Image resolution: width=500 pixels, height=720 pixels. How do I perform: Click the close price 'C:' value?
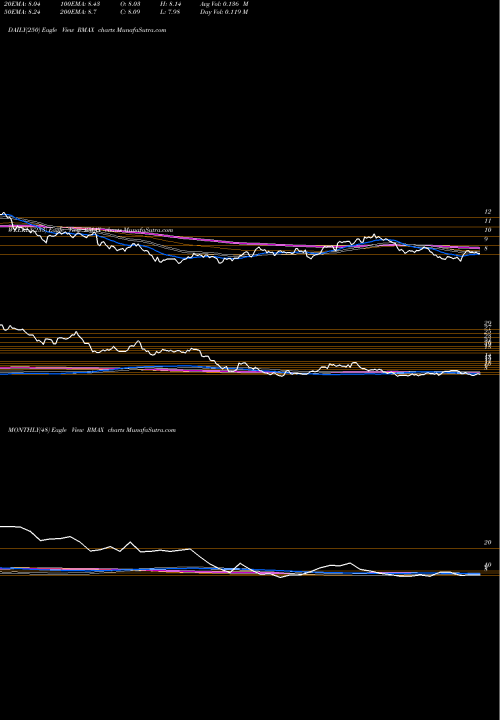click(x=130, y=12)
